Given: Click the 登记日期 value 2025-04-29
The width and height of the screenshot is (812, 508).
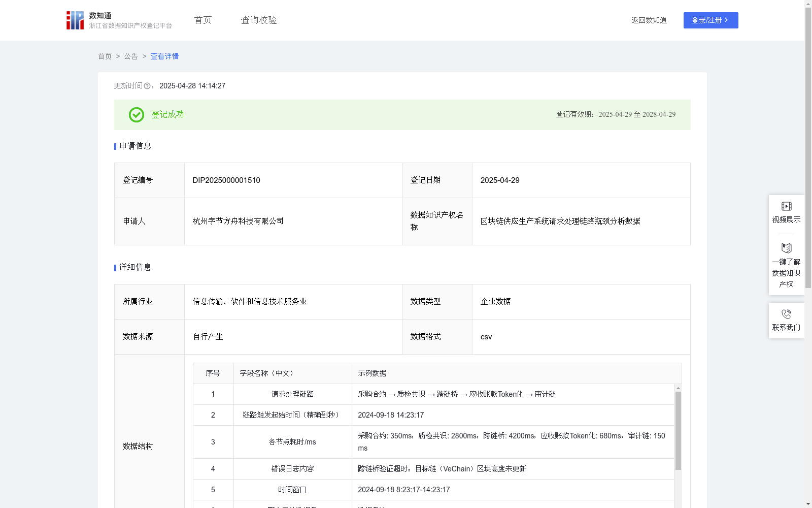Looking at the screenshot, I should click(x=500, y=180).
